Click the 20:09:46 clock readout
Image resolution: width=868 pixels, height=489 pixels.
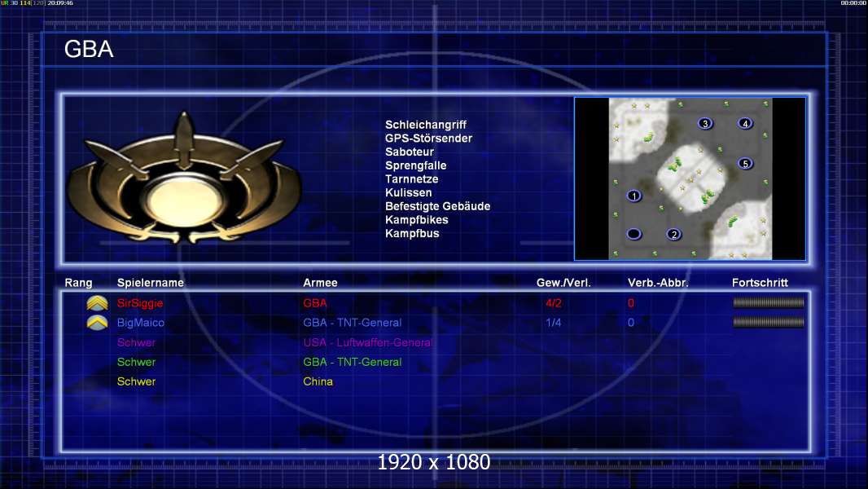[x=60, y=3]
